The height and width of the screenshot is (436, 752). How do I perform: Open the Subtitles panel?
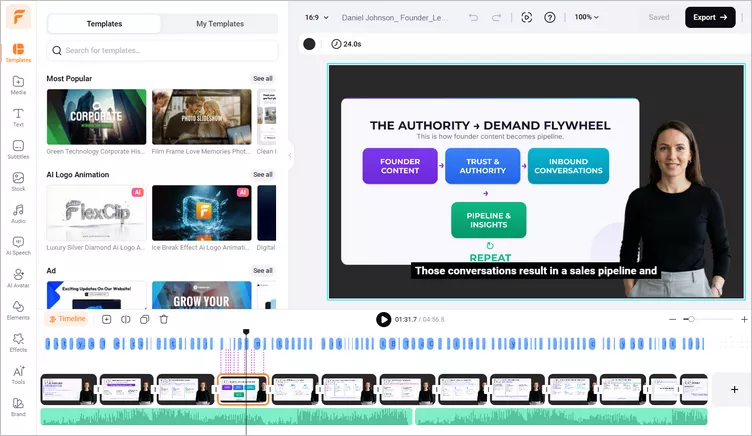(18, 150)
